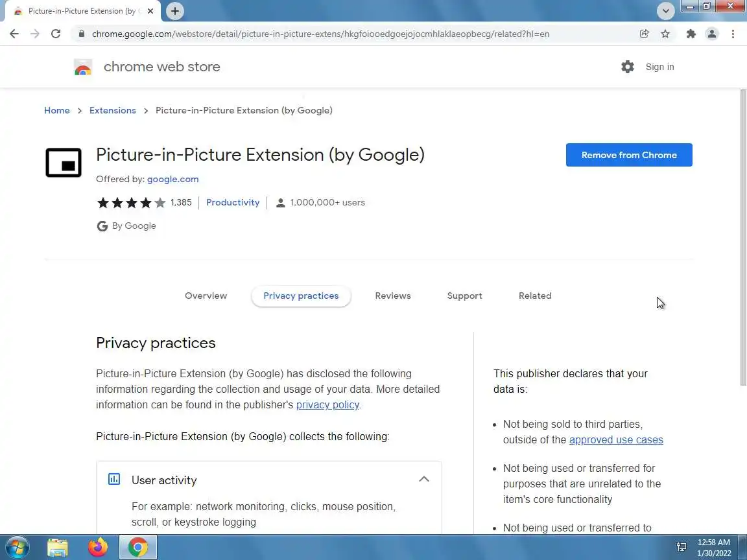Click the page vertical scrollbar
The height and width of the screenshot is (560, 747).
(x=743, y=238)
